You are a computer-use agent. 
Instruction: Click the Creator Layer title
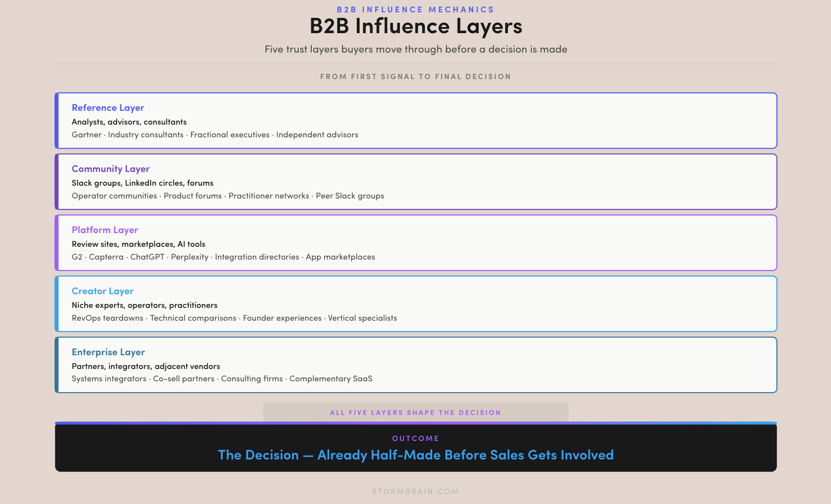pos(102,291)
